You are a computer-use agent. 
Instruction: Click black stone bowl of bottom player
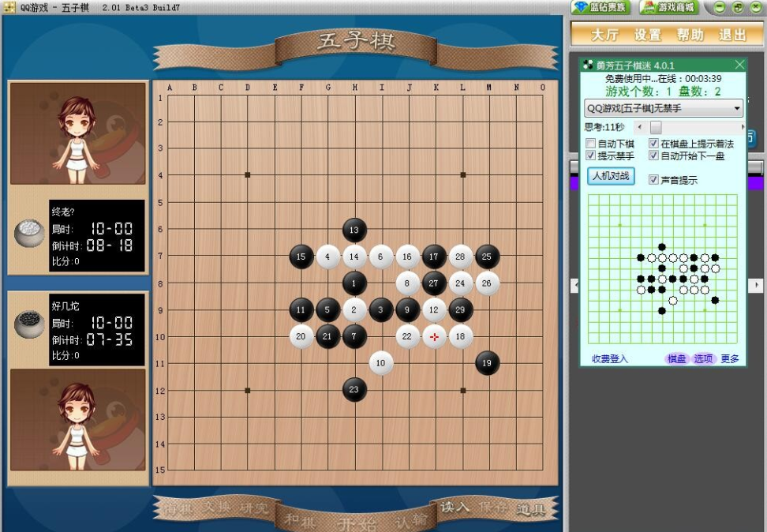[29, 324]
